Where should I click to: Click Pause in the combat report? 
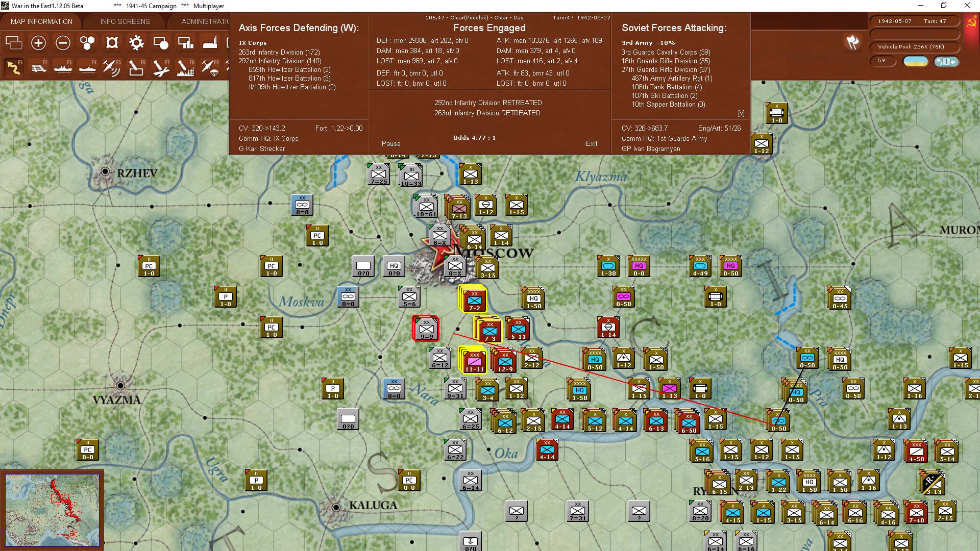pos(391,144)
